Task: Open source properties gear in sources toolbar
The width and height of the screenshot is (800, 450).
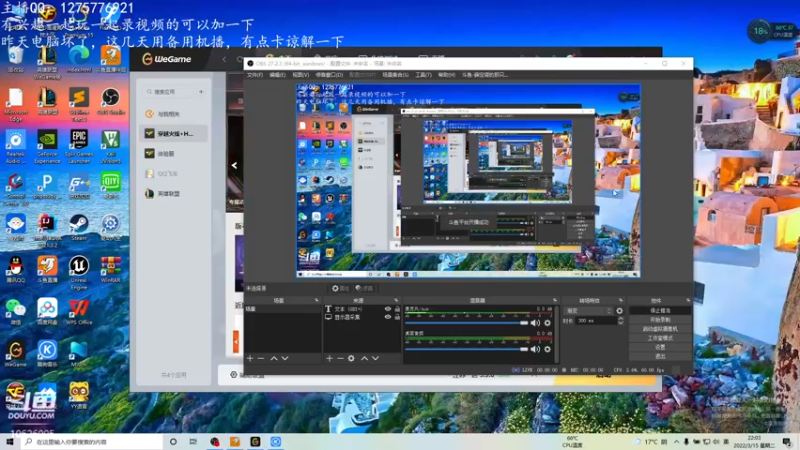Action: point(351,359)
